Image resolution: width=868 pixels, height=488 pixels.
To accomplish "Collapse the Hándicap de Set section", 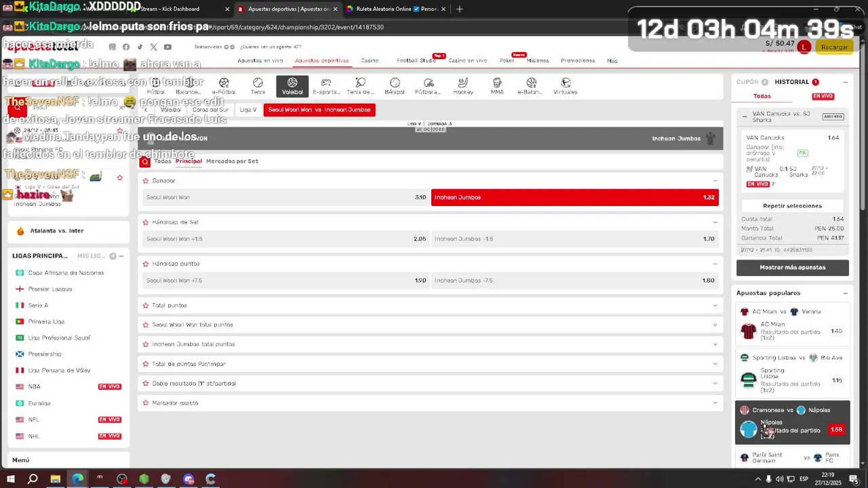I will click(715, 222).
